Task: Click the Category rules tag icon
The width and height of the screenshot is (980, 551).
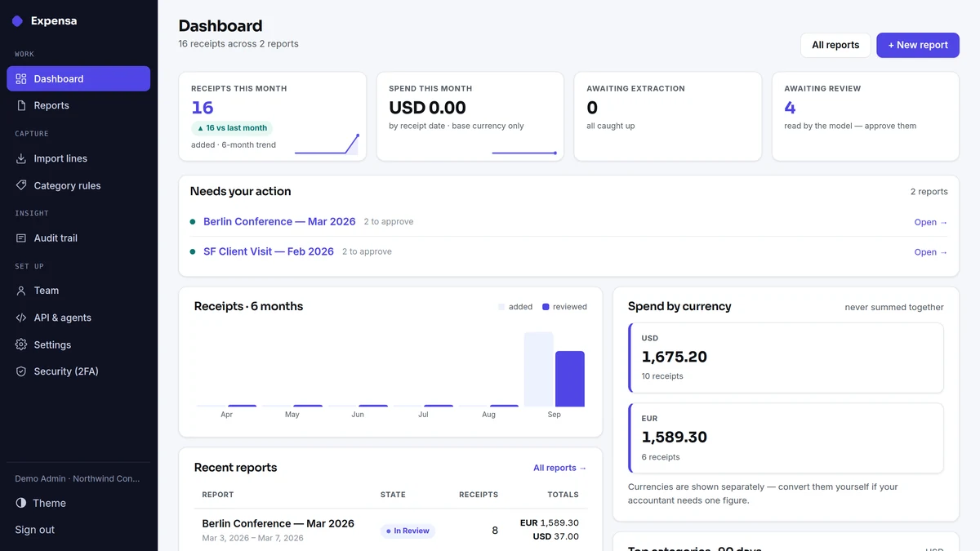Action: (21, 185)
